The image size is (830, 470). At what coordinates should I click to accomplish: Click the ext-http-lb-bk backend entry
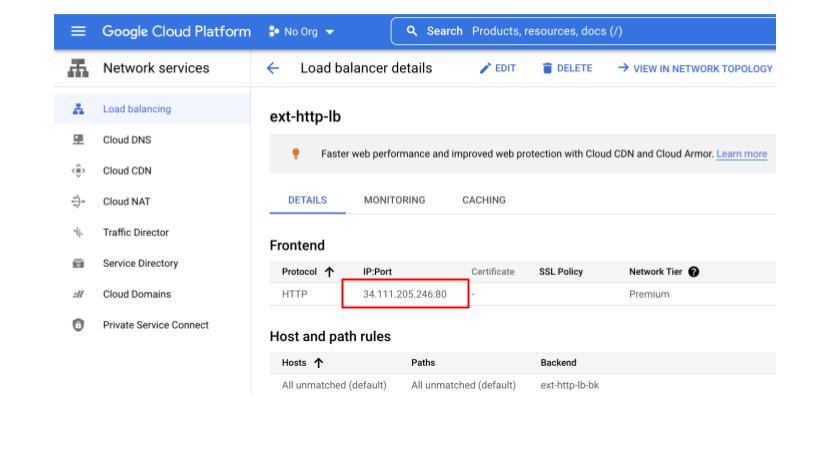pos(570,385)
